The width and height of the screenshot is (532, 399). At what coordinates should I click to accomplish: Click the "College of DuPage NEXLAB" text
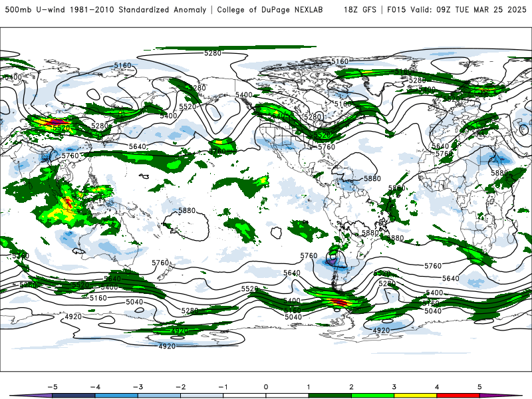270,10
